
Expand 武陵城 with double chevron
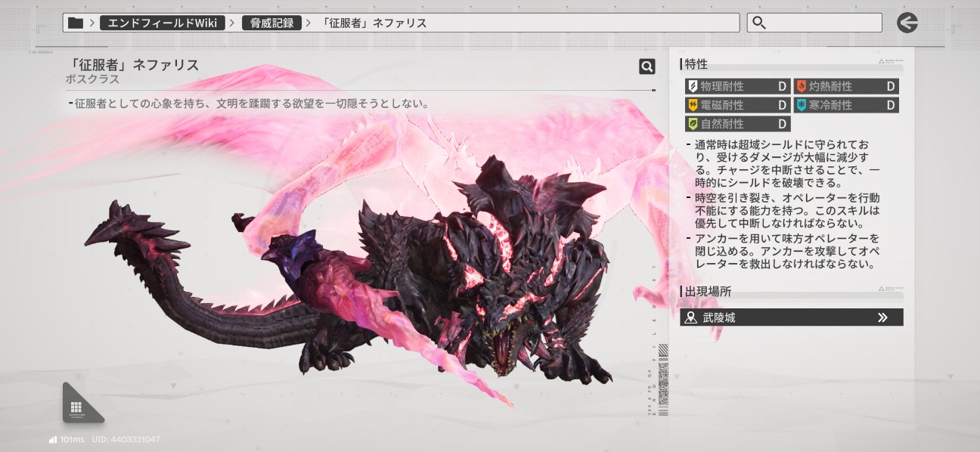tap(882, 318)
